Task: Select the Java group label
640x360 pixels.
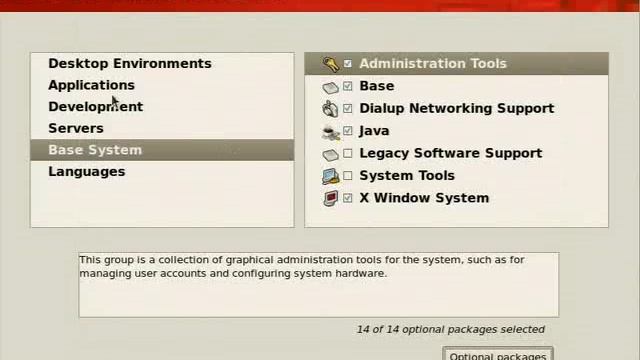Action: (374, 131)
